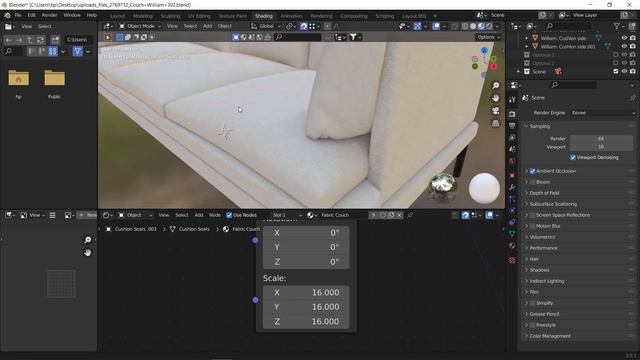Go back in file browser

tap(9, 40)
